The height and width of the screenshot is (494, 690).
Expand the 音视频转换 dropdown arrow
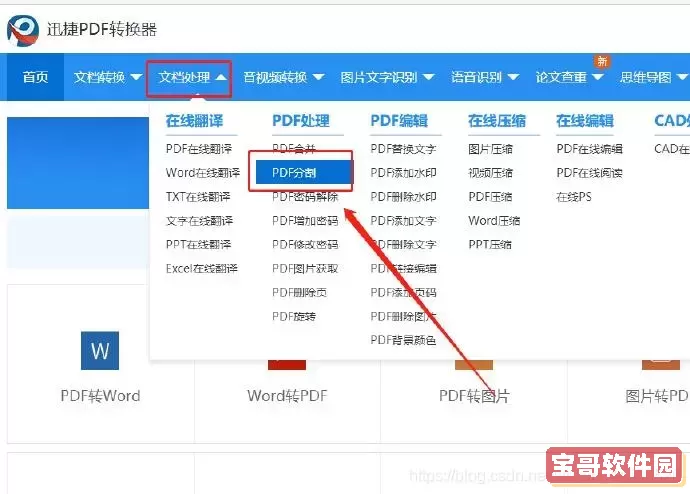[x=319, y=77]
